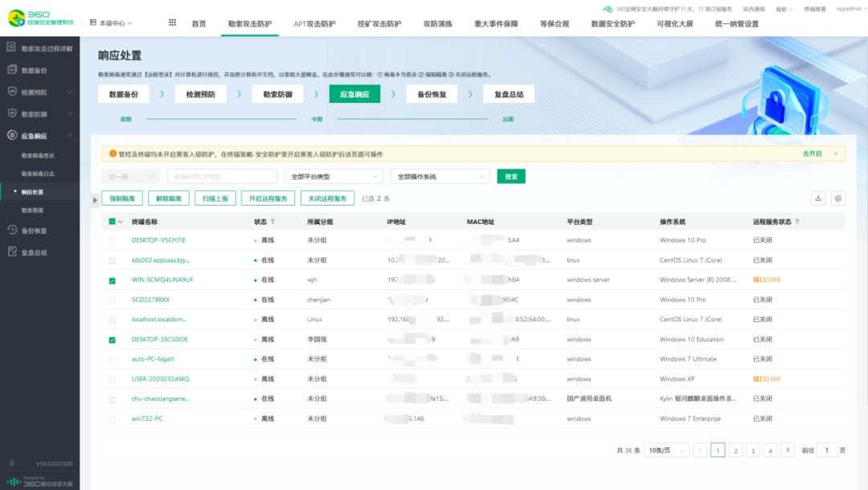Open the 勒索攻击过程详解 sidebar icon

pyautogui.click(x=11, y=48)
